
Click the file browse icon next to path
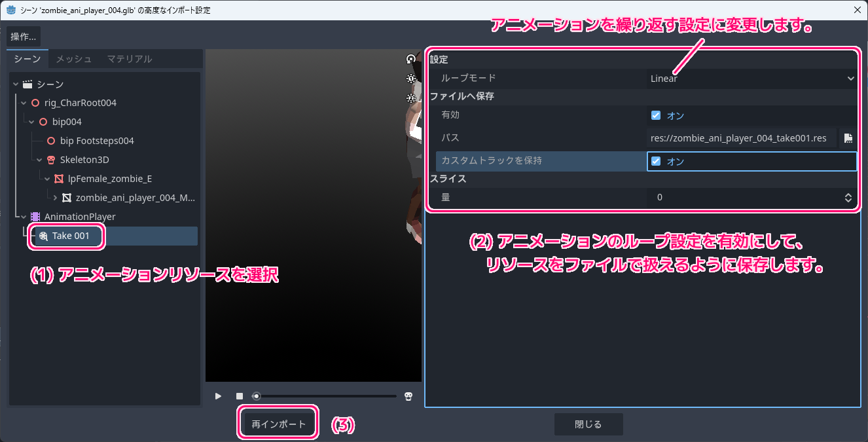[848, 138]
